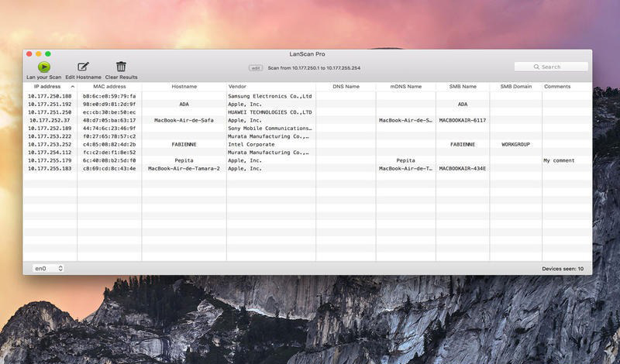The width and height of the screenshot is (620, 364).
Task: Click the green fullscreen window button
Action: [x=48, y=54]
